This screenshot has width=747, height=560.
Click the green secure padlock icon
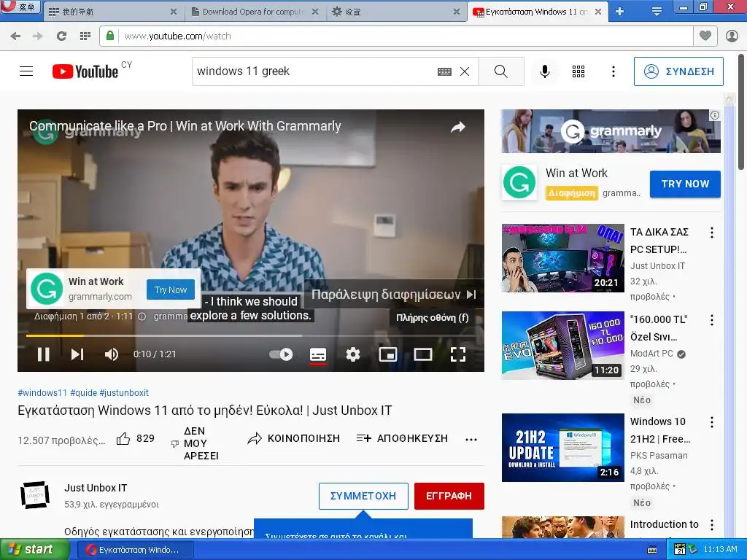pyautogui.click(x=110, y=36)
